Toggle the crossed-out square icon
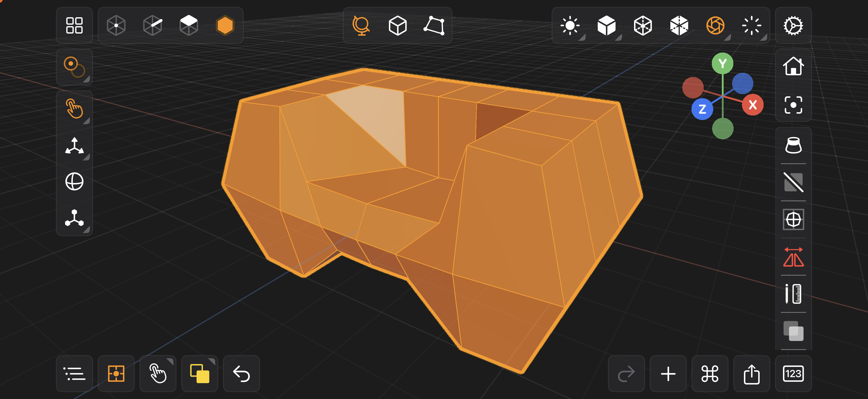 pos(793,182)
